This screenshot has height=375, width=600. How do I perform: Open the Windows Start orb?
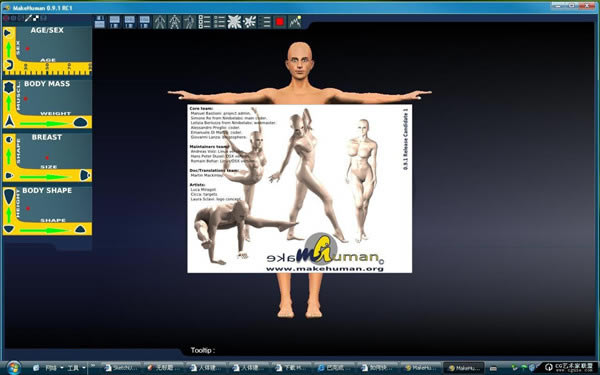point(14,368)
